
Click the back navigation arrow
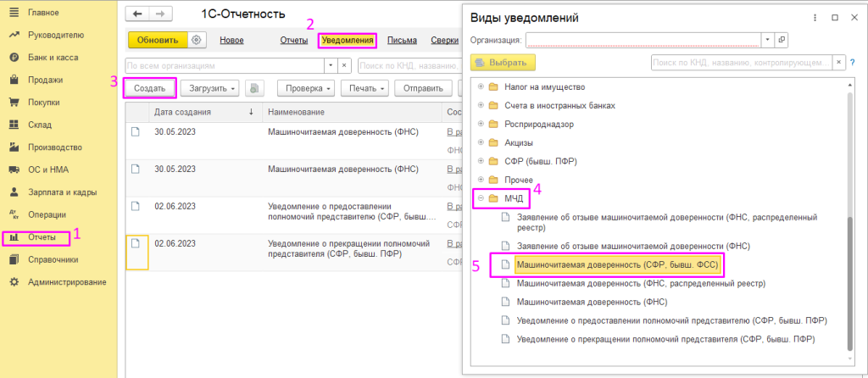click(x=138, y=14)
